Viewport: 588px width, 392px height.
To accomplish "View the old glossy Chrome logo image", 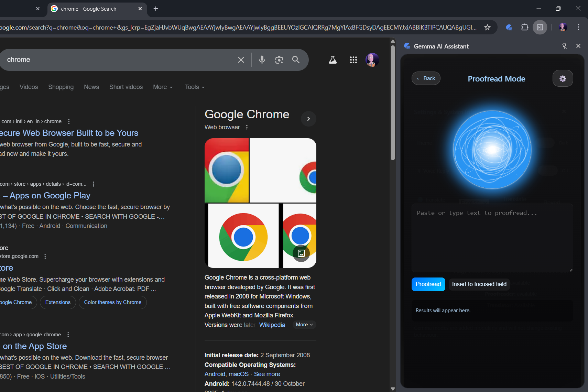I will click(x=227, y=170).
